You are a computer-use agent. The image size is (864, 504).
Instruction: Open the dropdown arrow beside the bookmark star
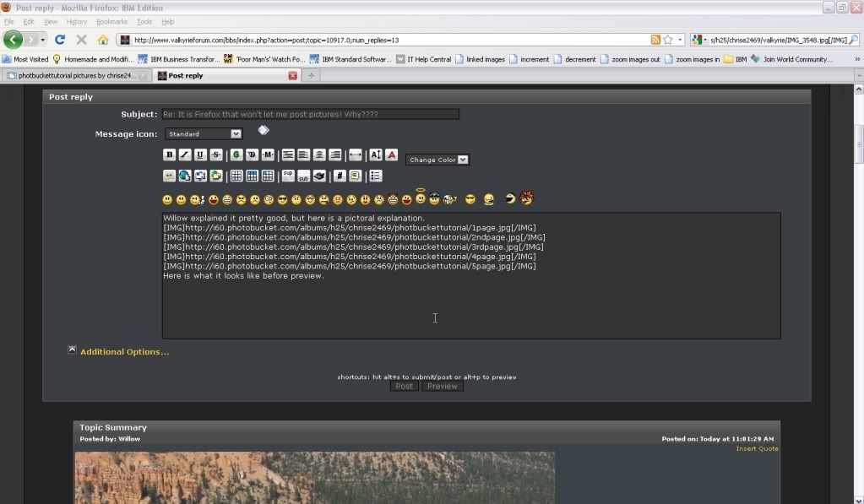[680, 40]
